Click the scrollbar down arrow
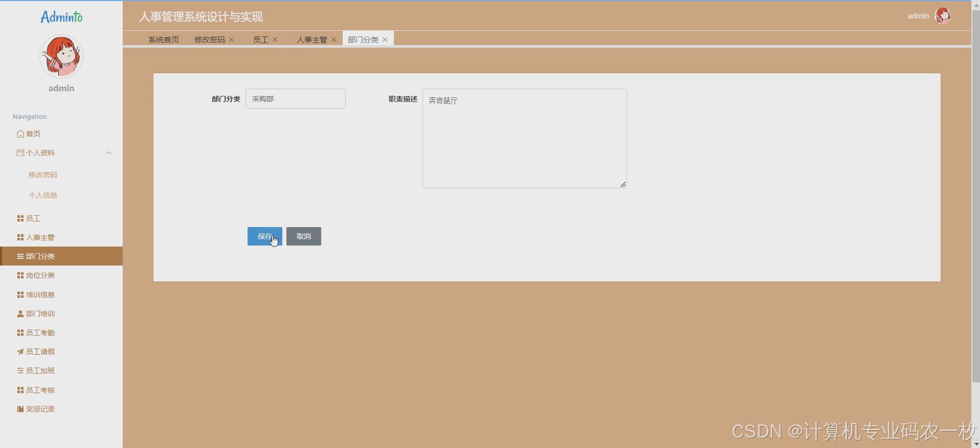Viewport: 980px width, 448px height. pyautogui.click(x=976, y=444)
